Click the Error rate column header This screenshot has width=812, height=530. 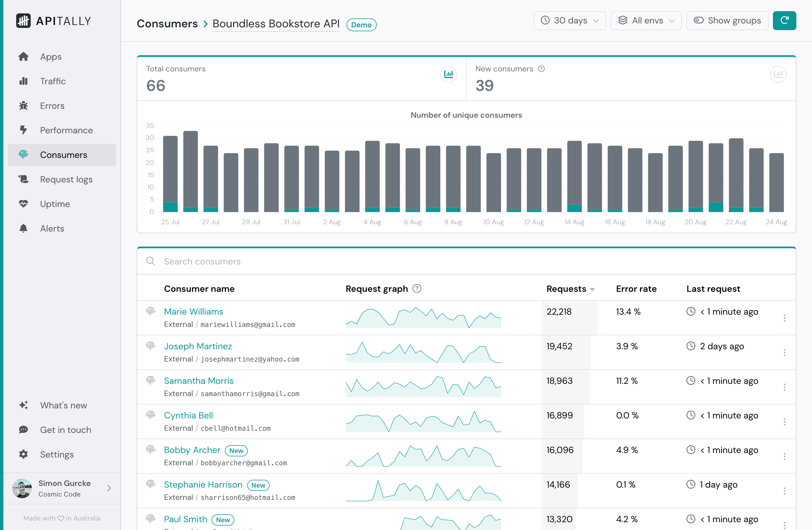(x=636, y=289)
